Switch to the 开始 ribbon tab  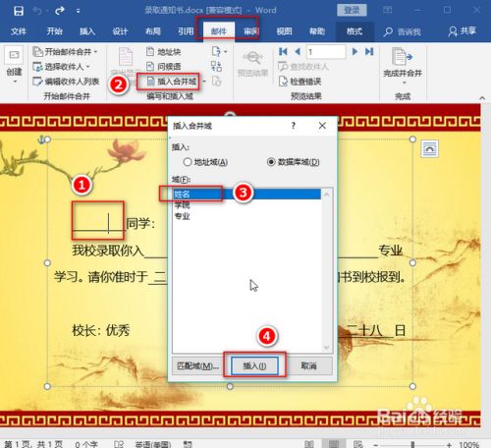[x=54, y=31]
